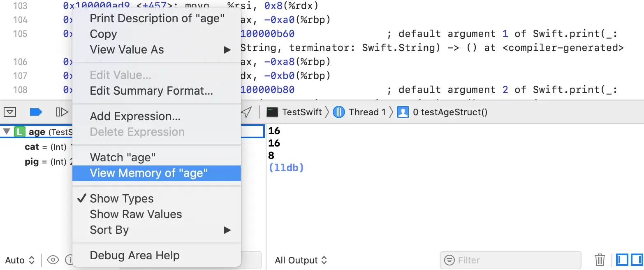Open View Value As submenu
The height and width of the screenshot is (270, 644).
tap(157, 50)
